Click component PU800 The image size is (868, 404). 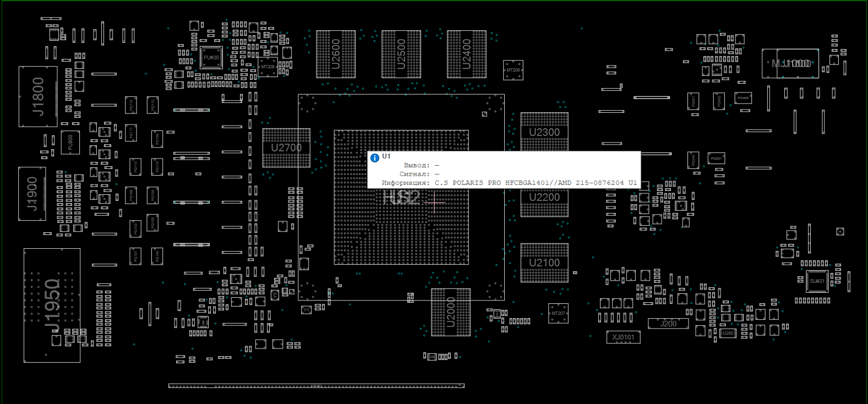click(x=70, y=143)
